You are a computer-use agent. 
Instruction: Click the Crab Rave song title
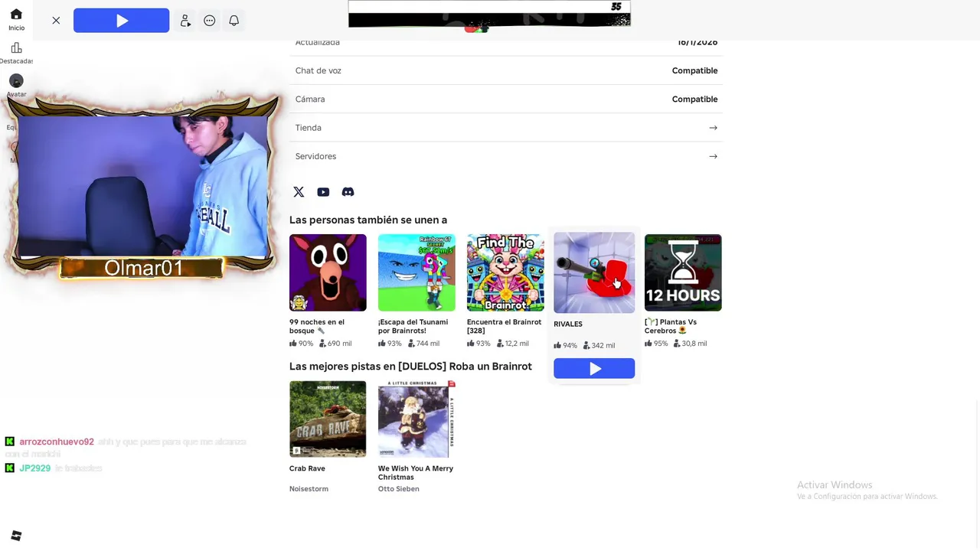click(307, 468)
